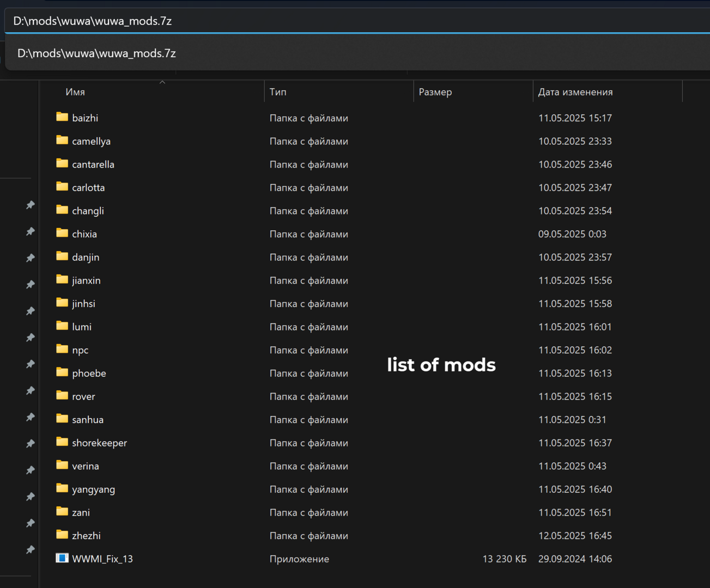710x588 pixels.
Task: Click the address bar path field
Action: click(357, 21)
